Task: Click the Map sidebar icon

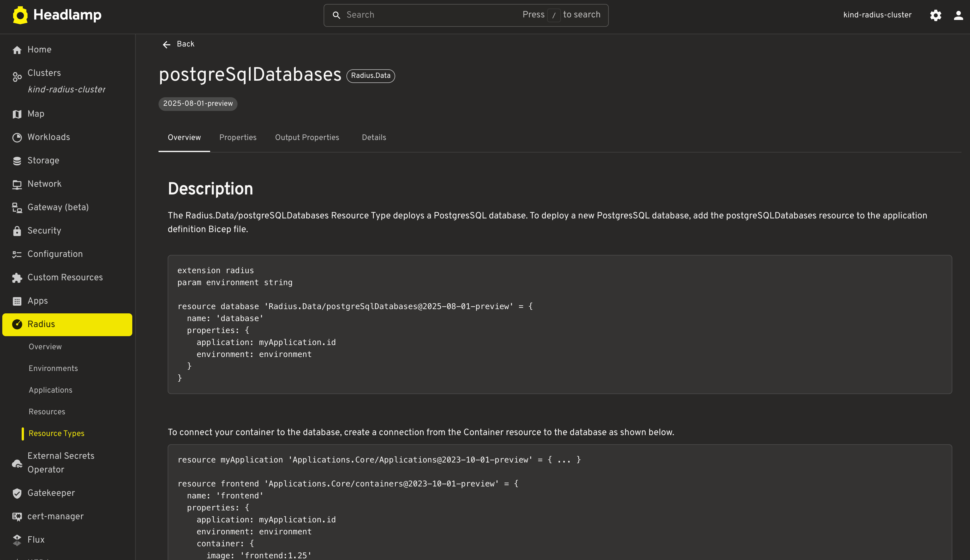Action: tap(17, 114)
